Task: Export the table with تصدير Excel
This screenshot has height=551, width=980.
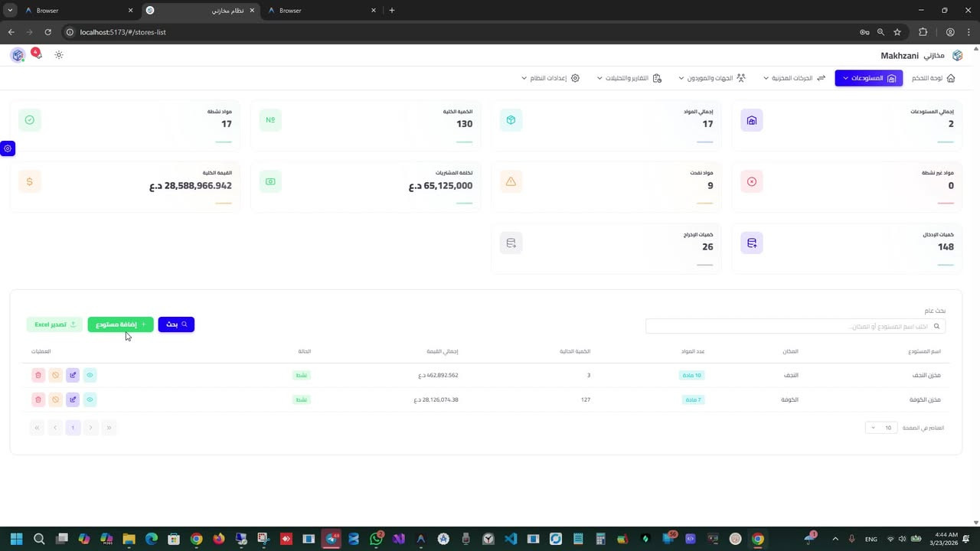Action: [x=54, y=324]
